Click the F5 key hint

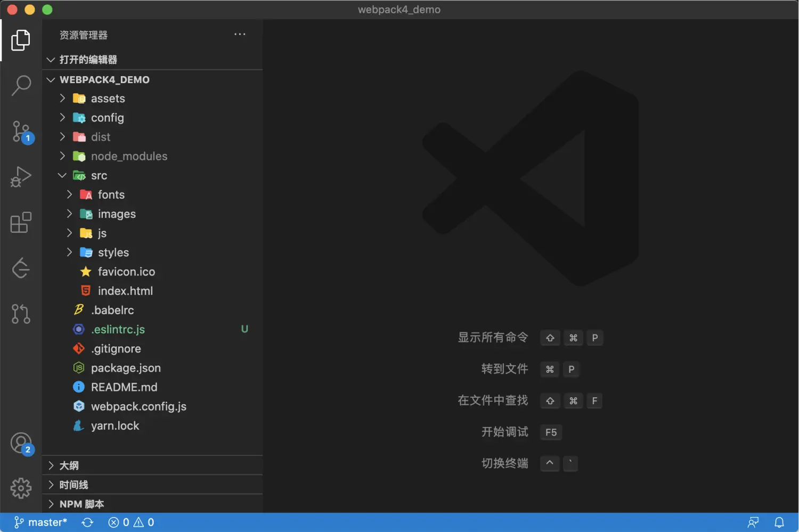tap(551, 432)
